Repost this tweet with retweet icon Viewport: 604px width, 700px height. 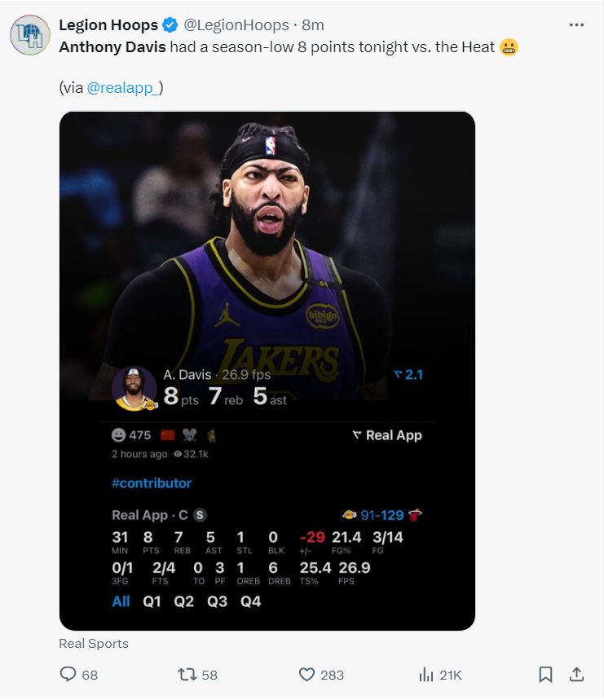tap(187, 675)
